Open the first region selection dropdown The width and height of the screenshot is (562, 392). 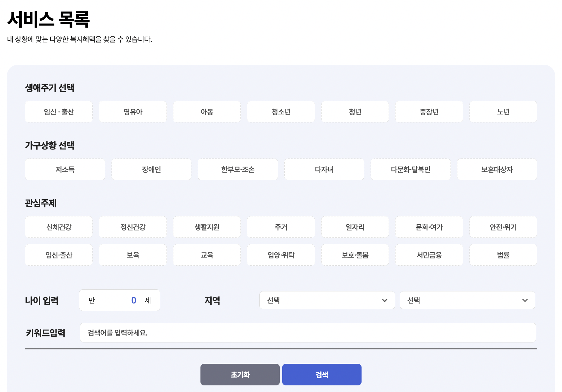point(327,300)
